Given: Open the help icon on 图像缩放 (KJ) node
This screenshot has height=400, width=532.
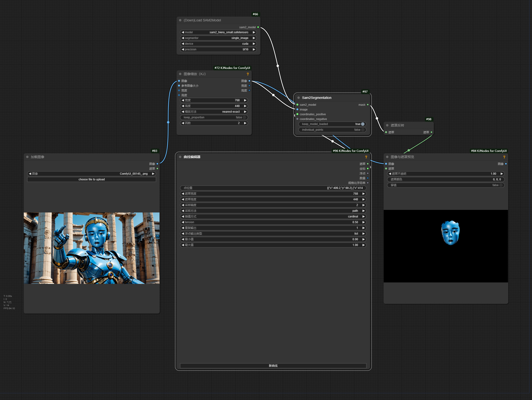Looking at the screenshot, I should coord(248,74).
